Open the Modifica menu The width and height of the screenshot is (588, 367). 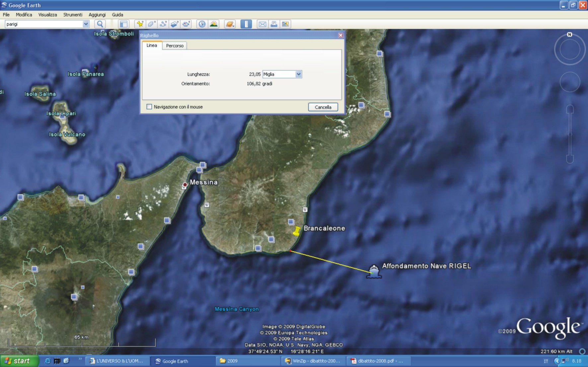tap(24, 15)
